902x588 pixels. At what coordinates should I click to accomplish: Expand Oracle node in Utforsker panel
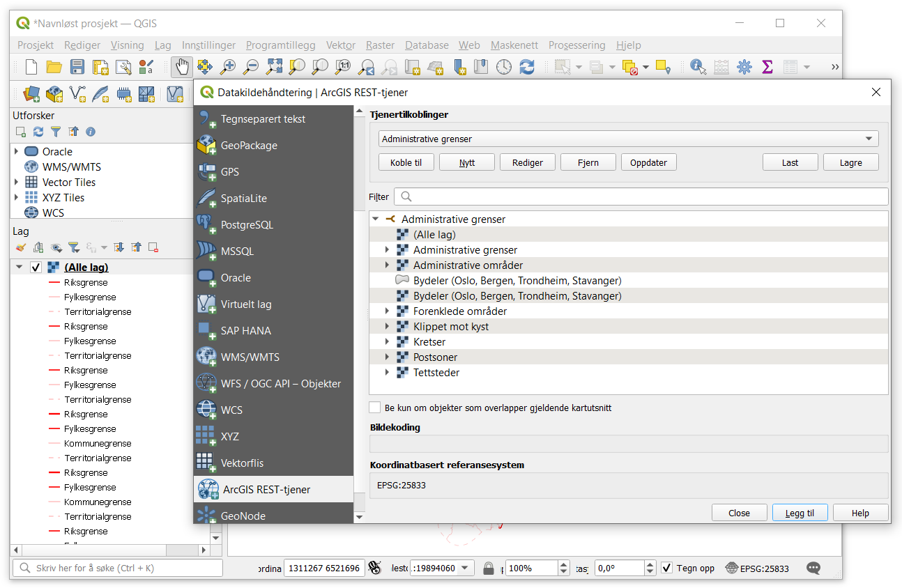tap(17, 151)
